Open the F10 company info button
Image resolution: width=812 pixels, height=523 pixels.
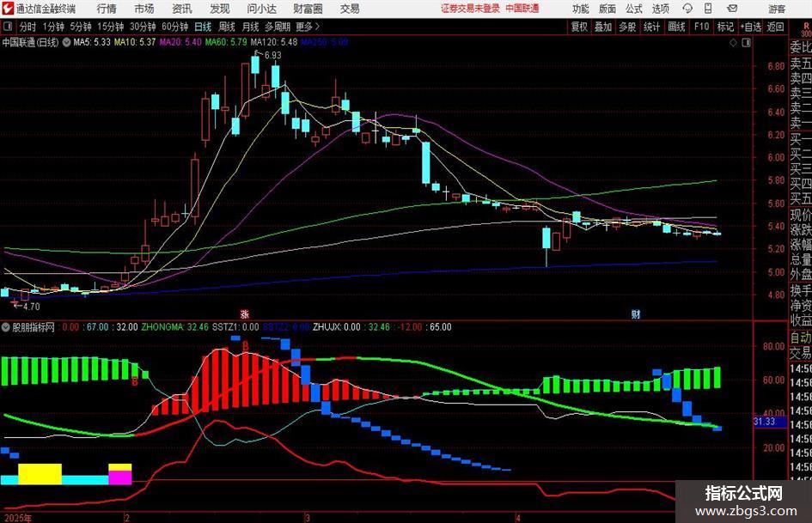pyautogui.click(x=702, y=27)
